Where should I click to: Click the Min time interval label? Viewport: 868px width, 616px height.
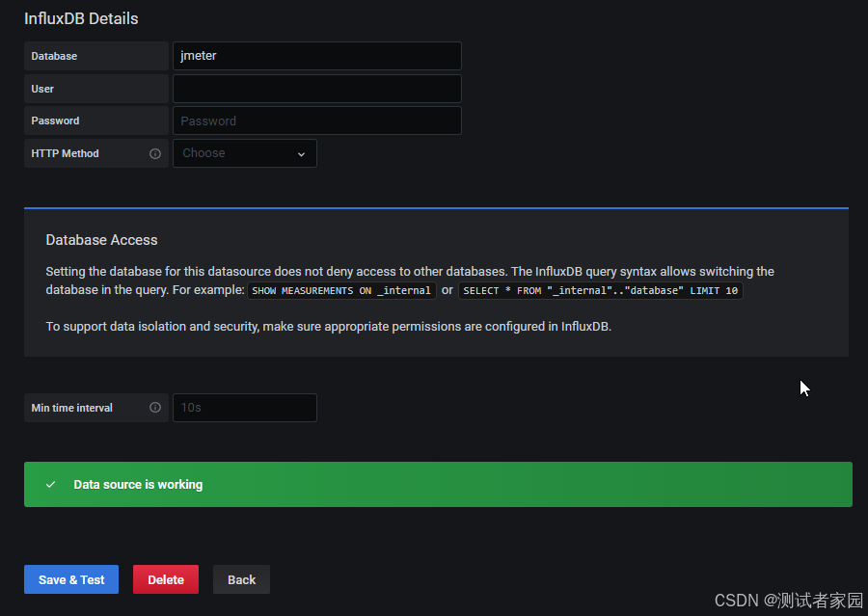pos(72,408)
